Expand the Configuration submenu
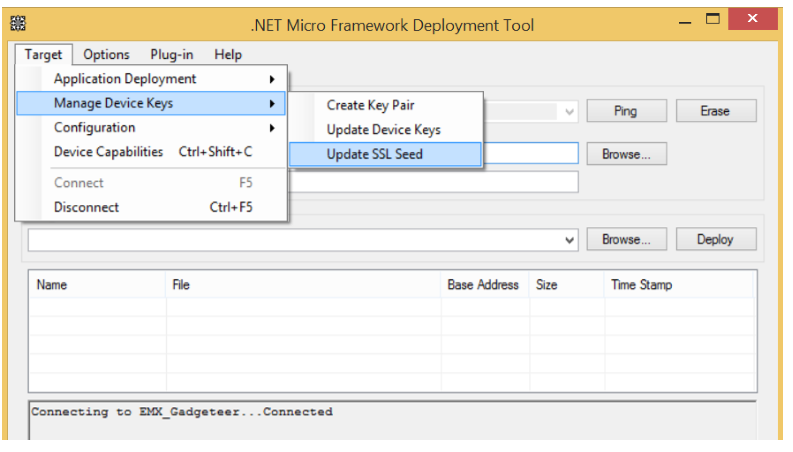This screenshot has width=793, height=452. tap(151, 127)
